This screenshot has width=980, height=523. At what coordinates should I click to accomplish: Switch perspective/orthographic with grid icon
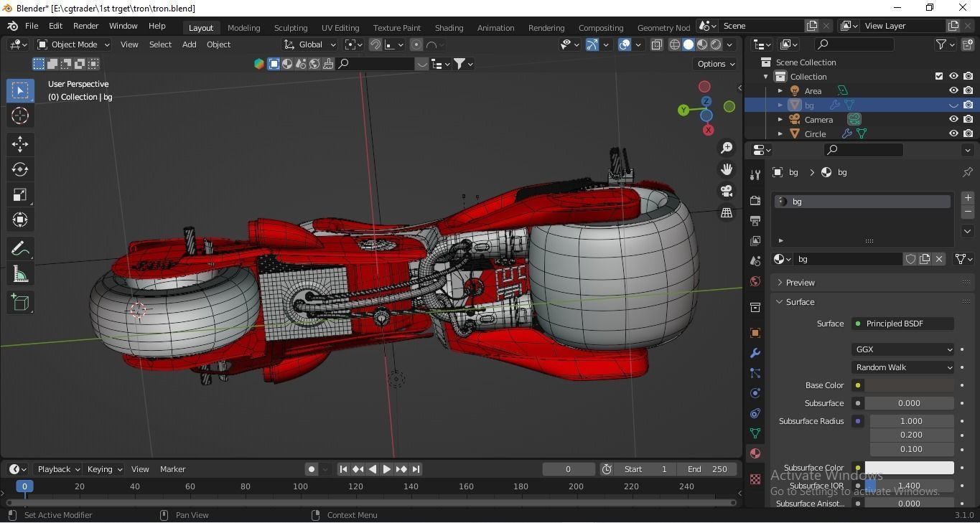(x=727, y=212)
